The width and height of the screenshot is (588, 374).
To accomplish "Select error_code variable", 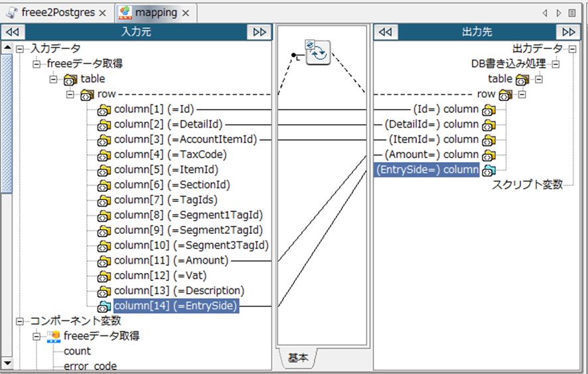I will click(90, 366).
